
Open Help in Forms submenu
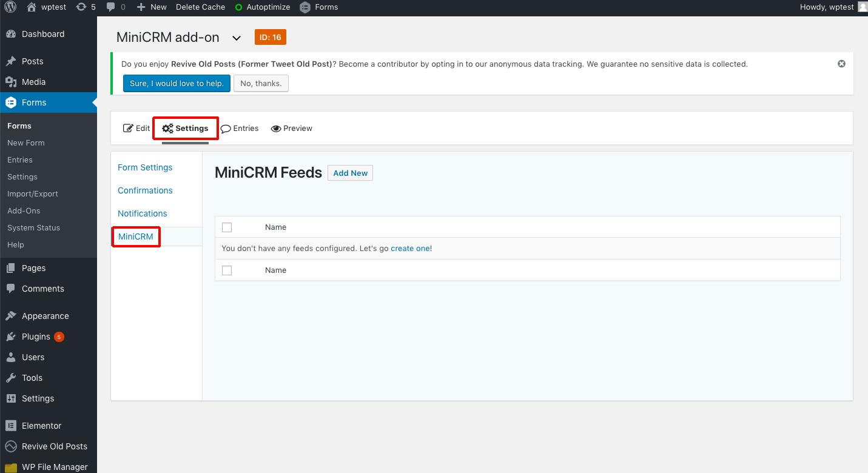point(16,244)
